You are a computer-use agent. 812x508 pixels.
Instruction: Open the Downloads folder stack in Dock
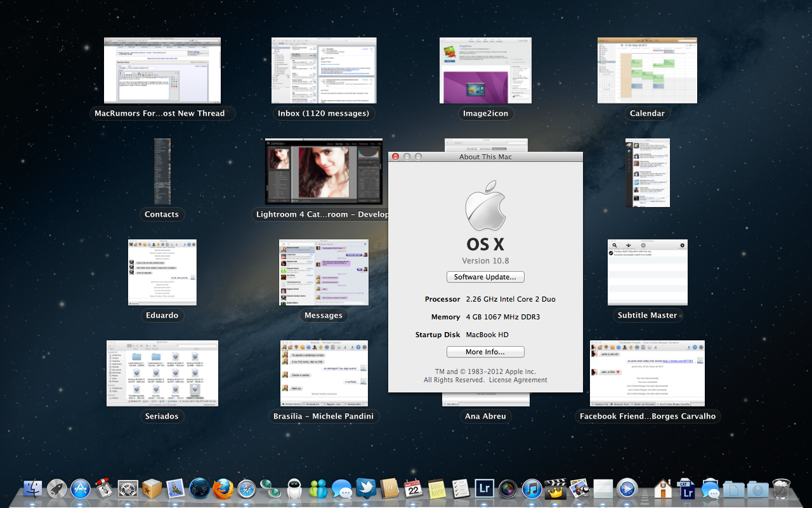757,488
